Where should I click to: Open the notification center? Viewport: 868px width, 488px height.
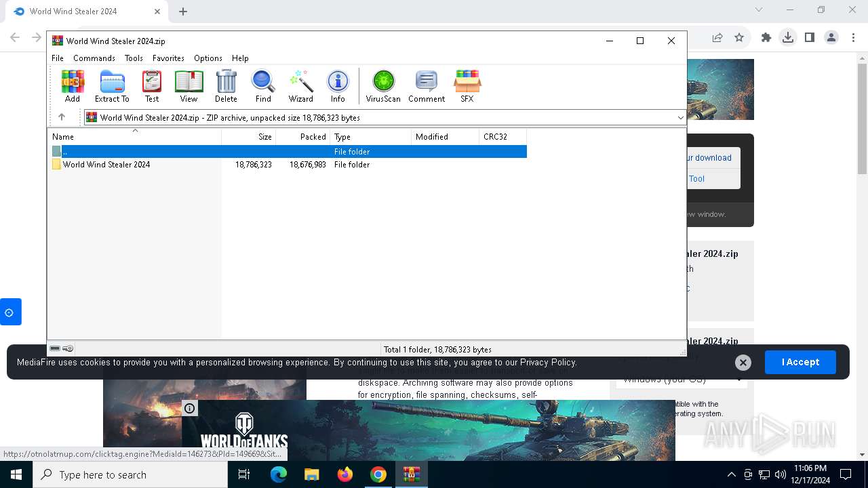click(846, 474)
